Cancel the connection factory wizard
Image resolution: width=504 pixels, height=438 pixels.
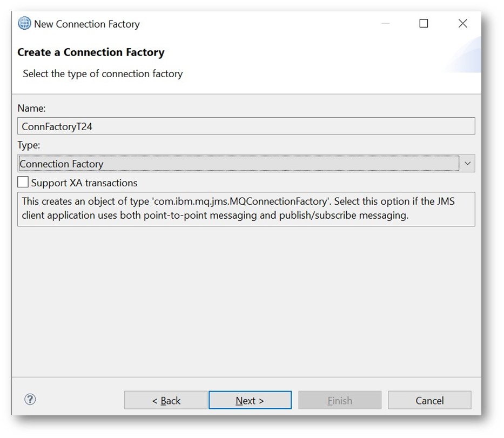point(429,400)
